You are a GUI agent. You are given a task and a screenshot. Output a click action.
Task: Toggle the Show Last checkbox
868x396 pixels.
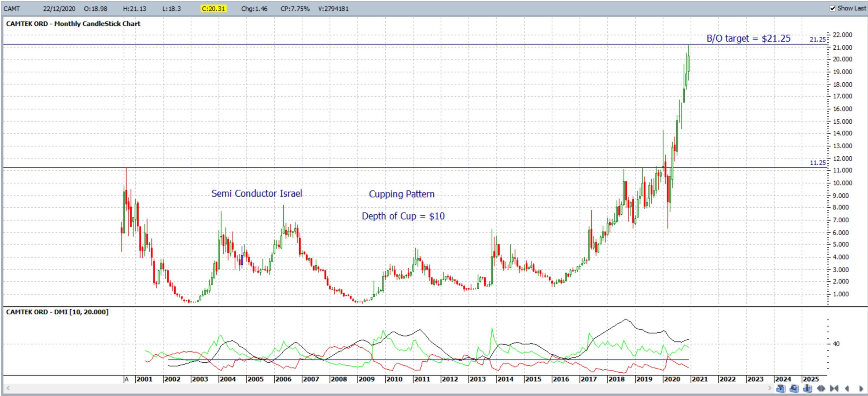point(832,8)
